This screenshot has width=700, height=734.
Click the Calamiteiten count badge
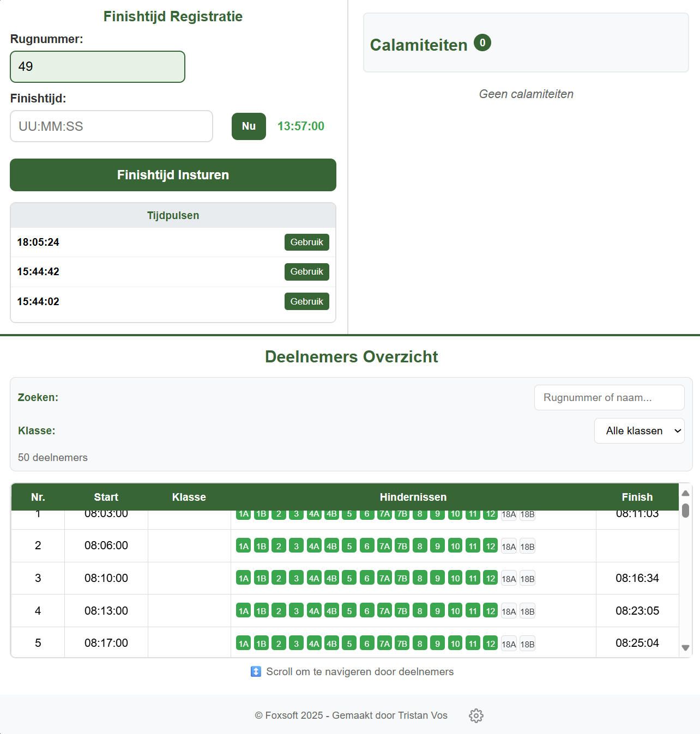(482, 43)
